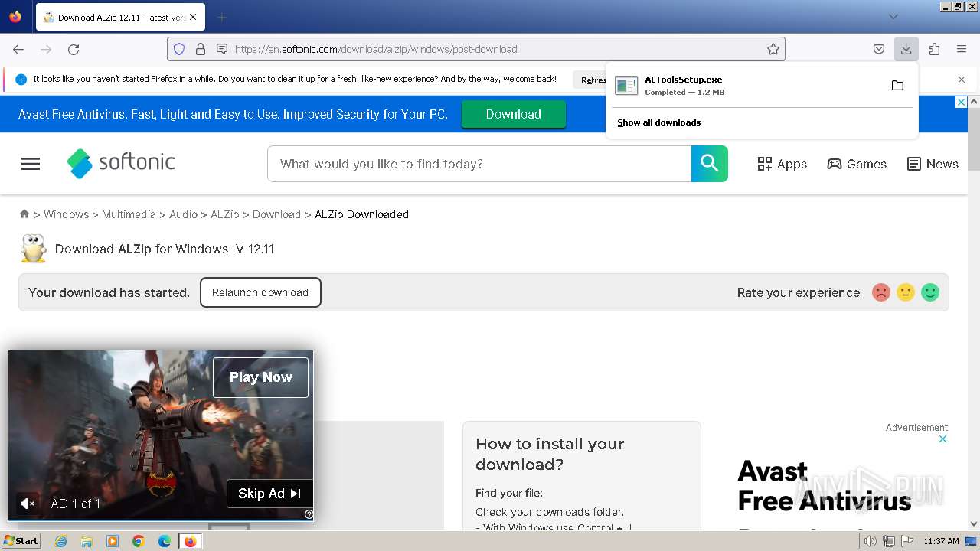Click Skip Ad button
This screenshot has width=980, height=551.
269,494
